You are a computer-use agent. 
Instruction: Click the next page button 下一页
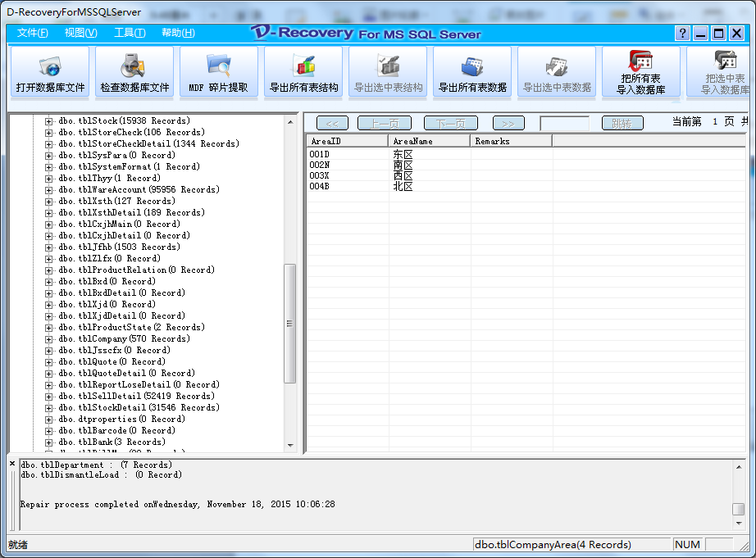(451, 124)
